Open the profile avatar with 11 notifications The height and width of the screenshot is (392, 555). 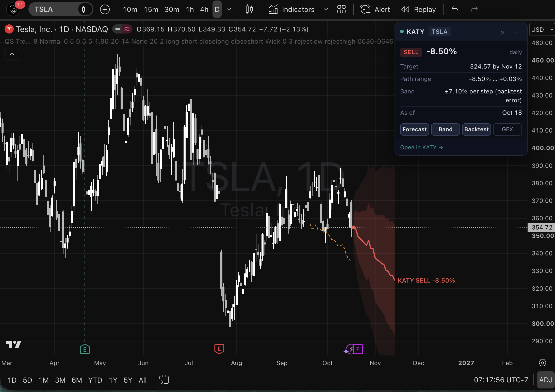coord(13,9)
